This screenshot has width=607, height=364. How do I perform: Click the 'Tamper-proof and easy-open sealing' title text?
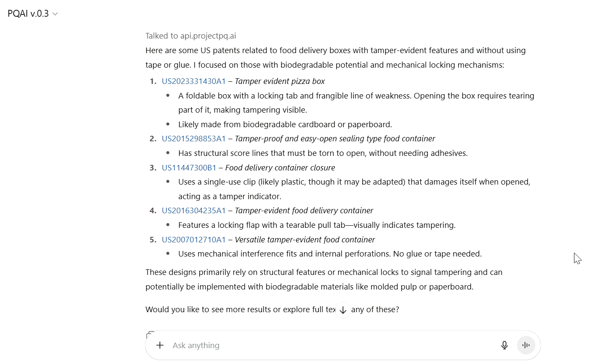334,139
